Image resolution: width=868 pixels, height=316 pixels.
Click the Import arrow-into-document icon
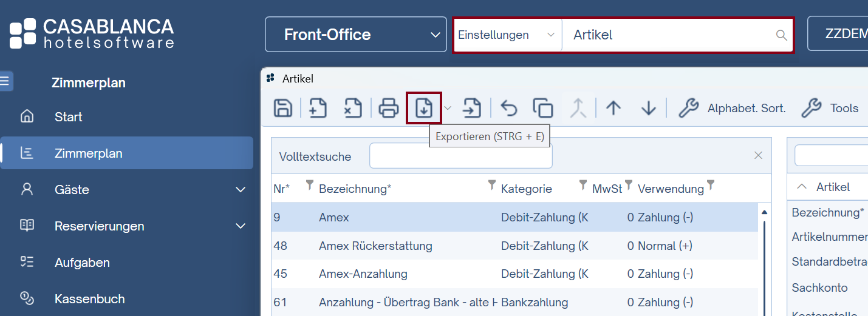point(471,108)
